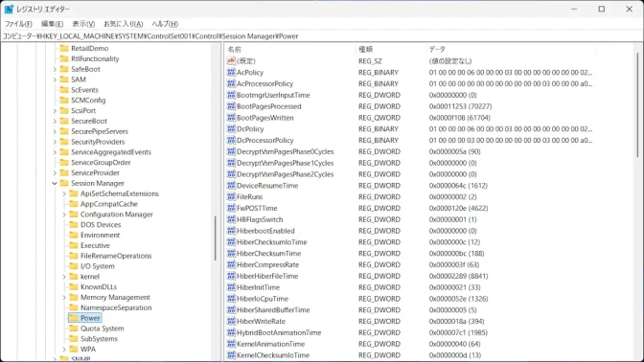The width and height of the screenshot is (644, 362).
Task: Click the Power folder icon
Action: tap(74, 318)
